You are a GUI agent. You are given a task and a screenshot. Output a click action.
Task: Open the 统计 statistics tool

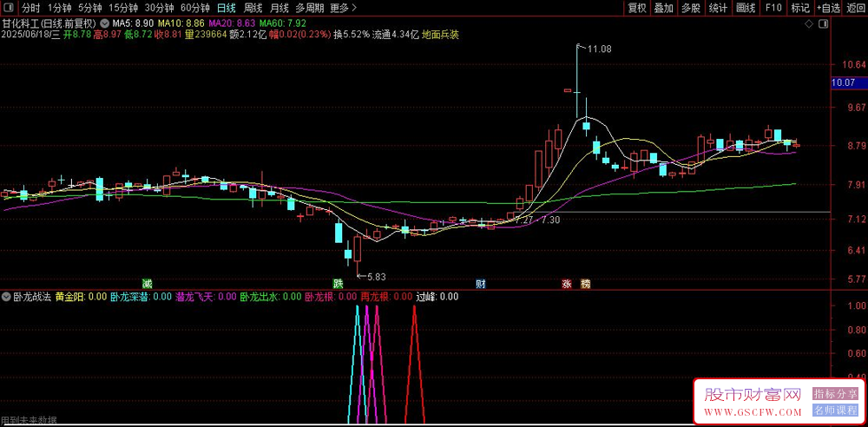tap(718, 8)
